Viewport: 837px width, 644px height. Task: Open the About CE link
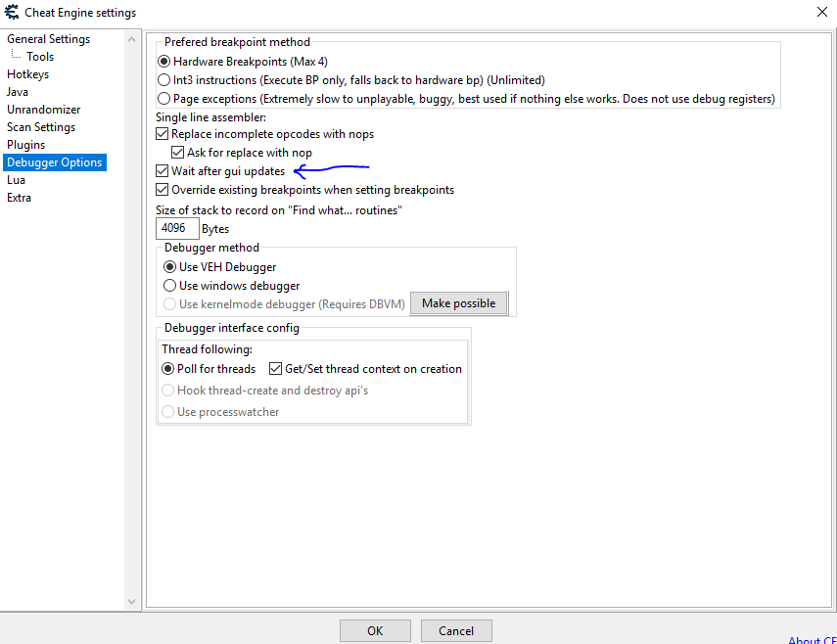pos(812,640)
